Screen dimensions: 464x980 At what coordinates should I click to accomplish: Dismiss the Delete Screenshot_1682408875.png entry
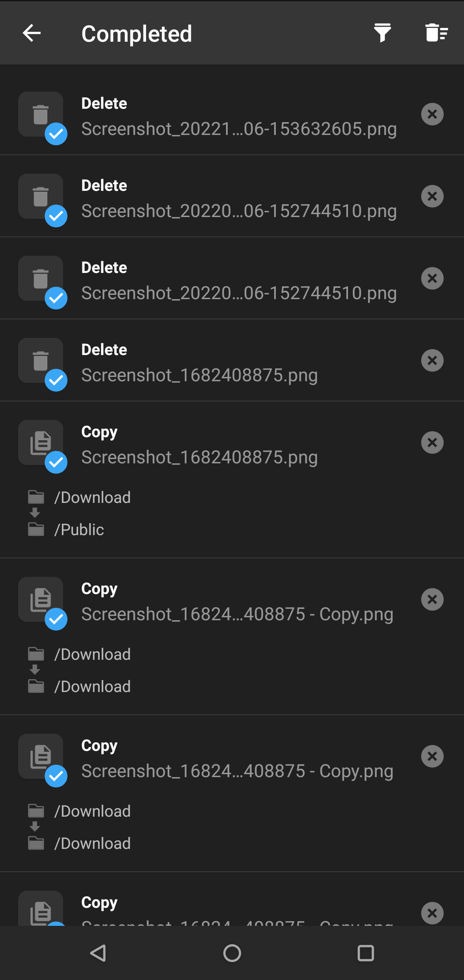click(x=432, y=361)
